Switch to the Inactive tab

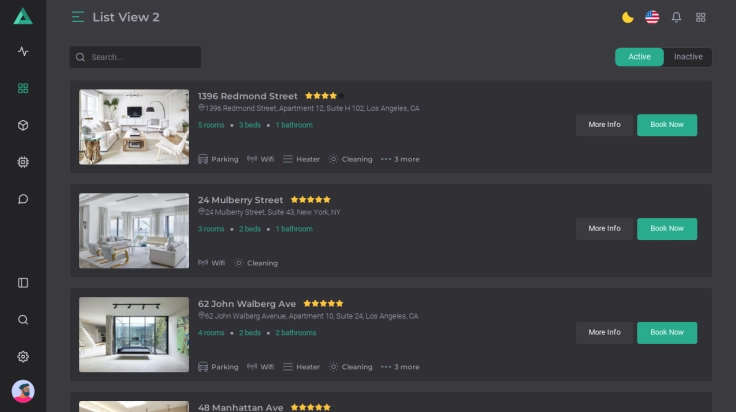(688, 57)
